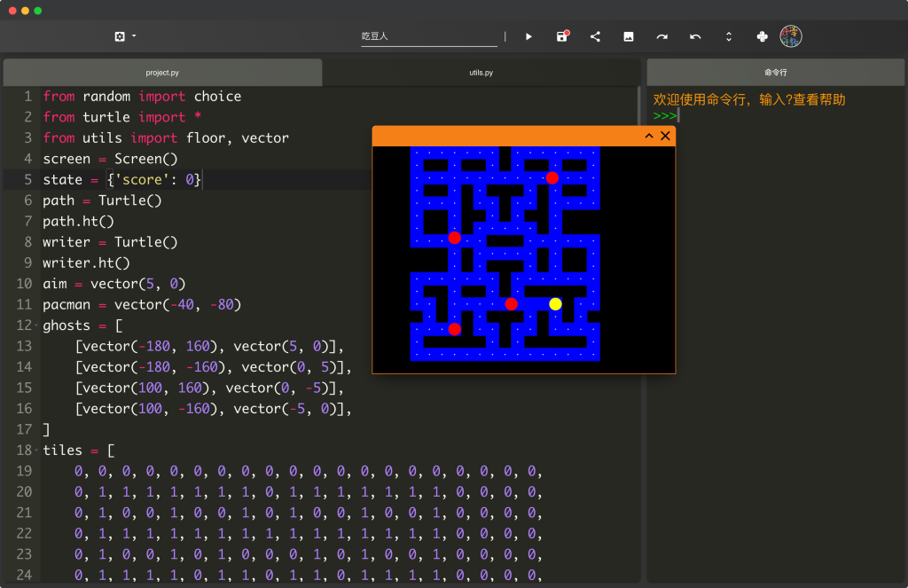Switch to the utils.py tab
Viewport: 908px width, 588px height.
tap(481, 73)
